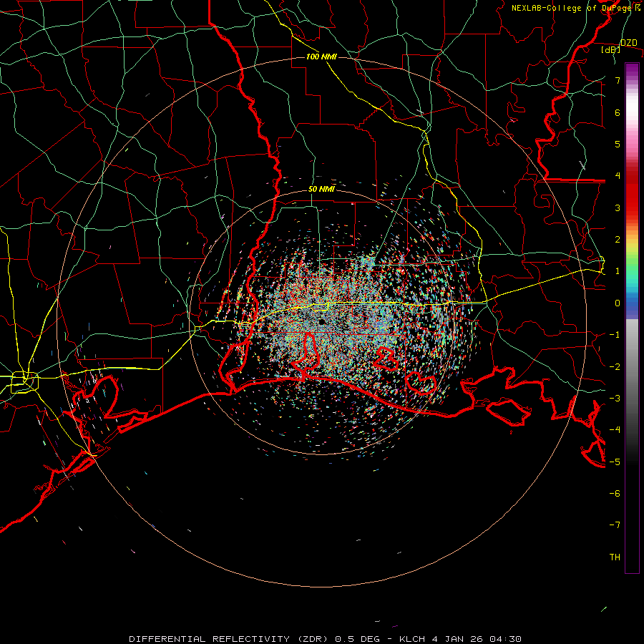Click the 7 value on color scale
This screenshot has height=644, width=644.
click(618, 80)
